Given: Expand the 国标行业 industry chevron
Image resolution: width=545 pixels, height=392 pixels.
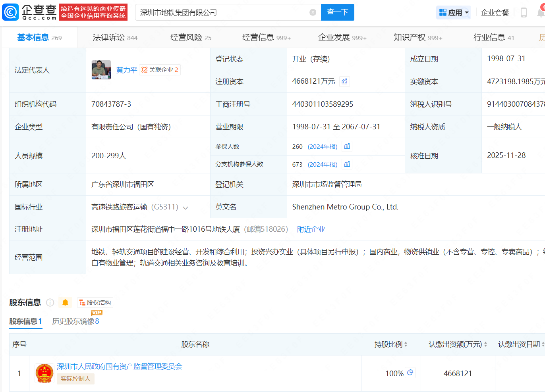Looking at the screenshot, I should [x=185, y=208].
